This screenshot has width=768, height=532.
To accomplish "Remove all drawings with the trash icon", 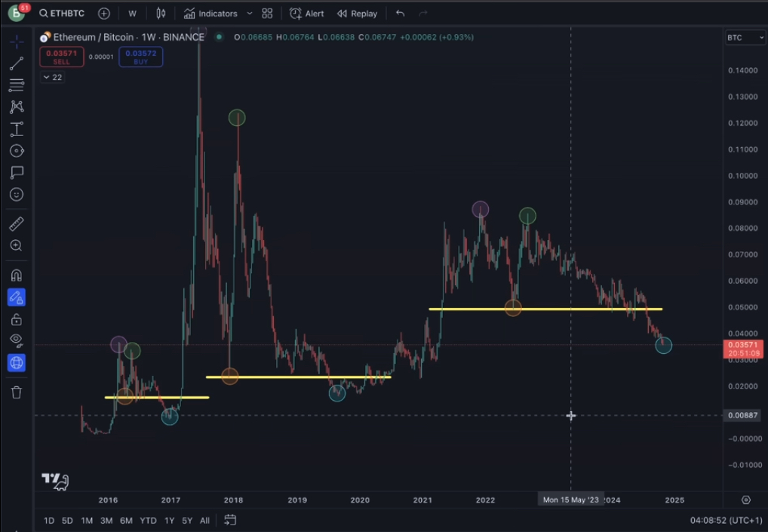I will click(16, 392).
